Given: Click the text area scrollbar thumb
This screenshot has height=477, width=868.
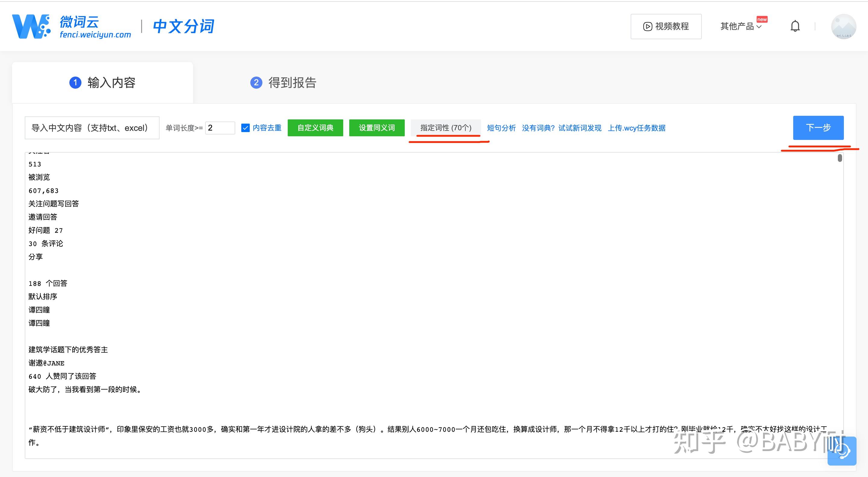Looking at the screenshot, I should [839, 158].
